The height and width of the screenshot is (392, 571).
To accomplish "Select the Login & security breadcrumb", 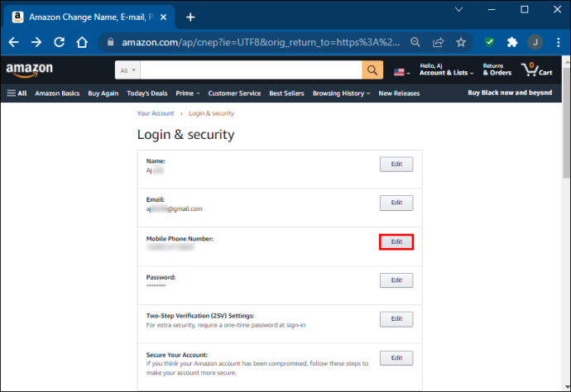I will click(x=211, y=113).
